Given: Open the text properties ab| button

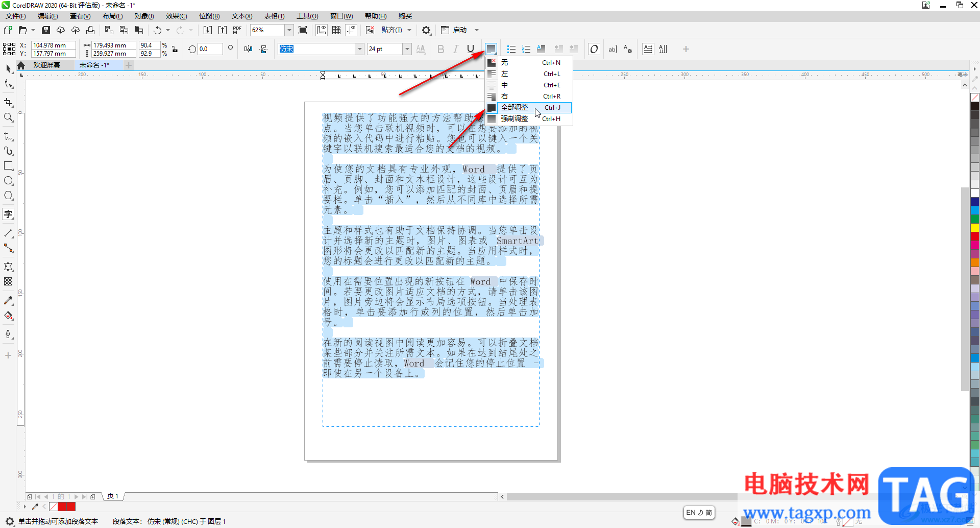Looking at the screenshot, I should (x=613, y=49).
